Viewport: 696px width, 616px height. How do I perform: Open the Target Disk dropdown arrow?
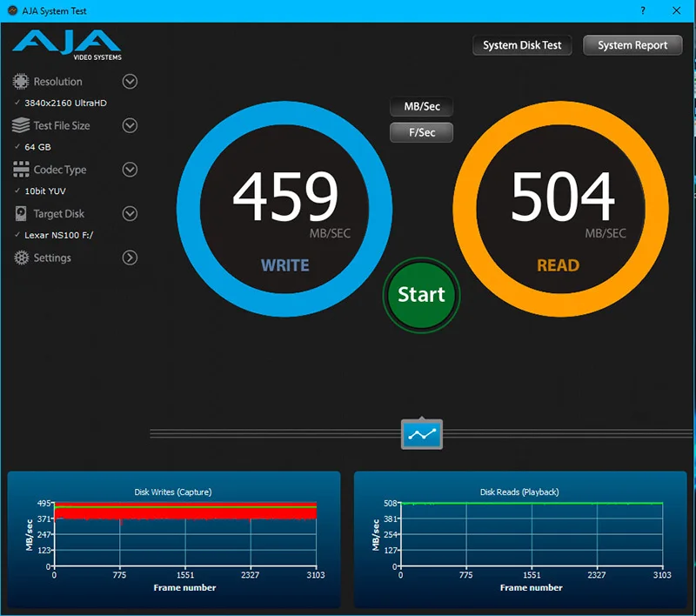pyautogui.click(x=130, y=213)
